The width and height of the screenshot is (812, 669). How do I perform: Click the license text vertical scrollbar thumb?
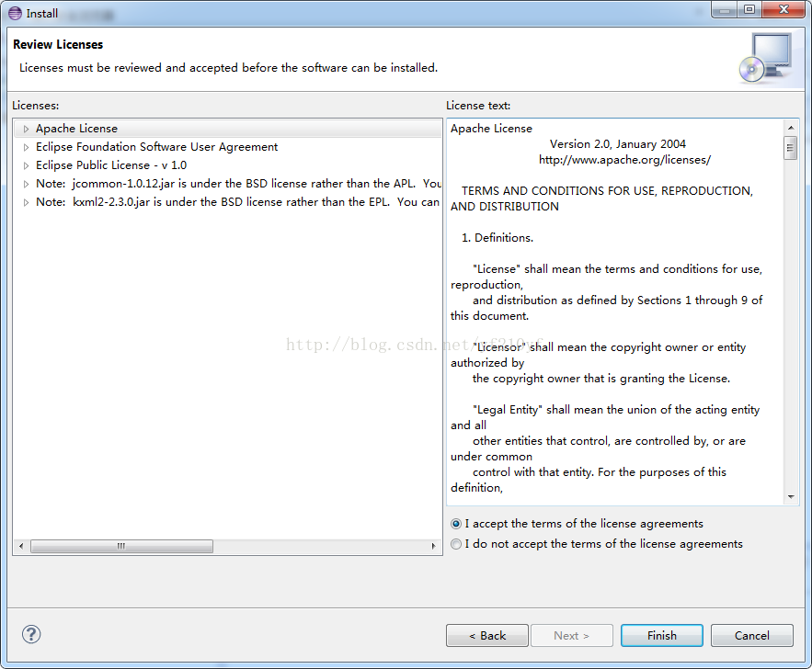(x=790, y=148)
